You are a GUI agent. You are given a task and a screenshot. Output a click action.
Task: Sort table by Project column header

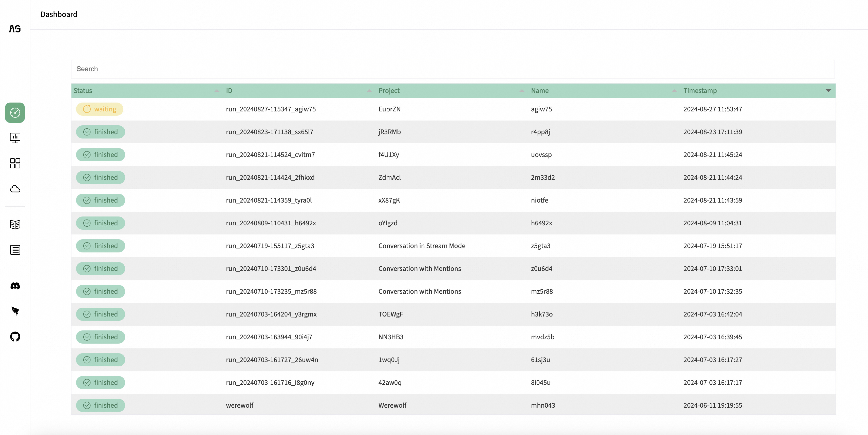click(389, 91)
